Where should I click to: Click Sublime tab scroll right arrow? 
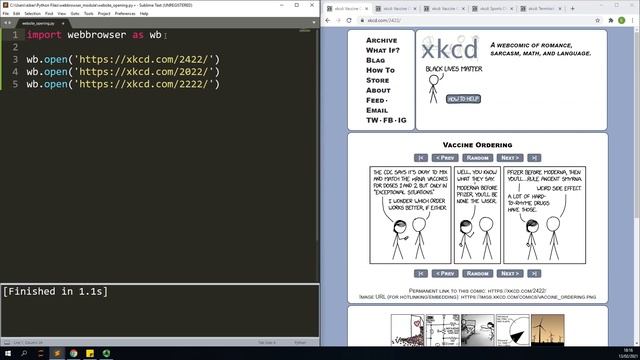(x=9, y=23)
